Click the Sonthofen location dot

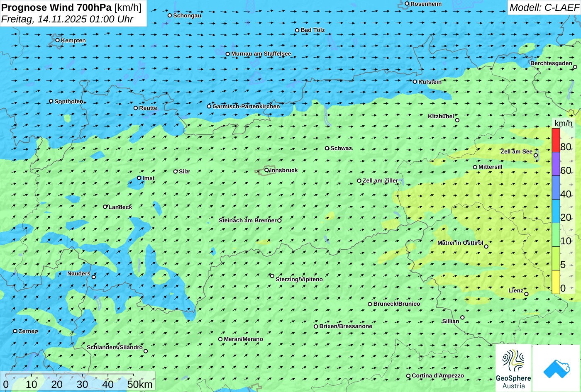tap(51, 101)
